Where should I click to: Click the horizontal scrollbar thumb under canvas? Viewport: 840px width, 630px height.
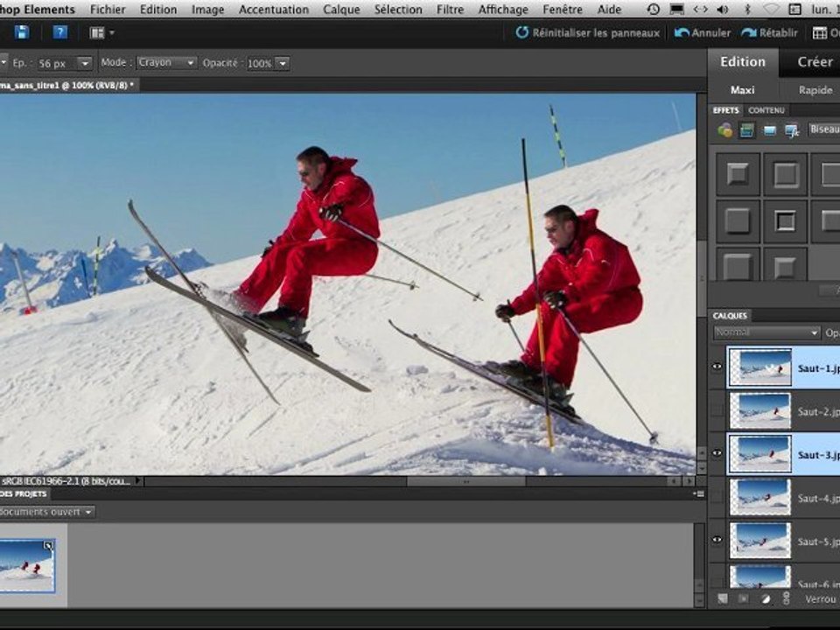point(465,481)
